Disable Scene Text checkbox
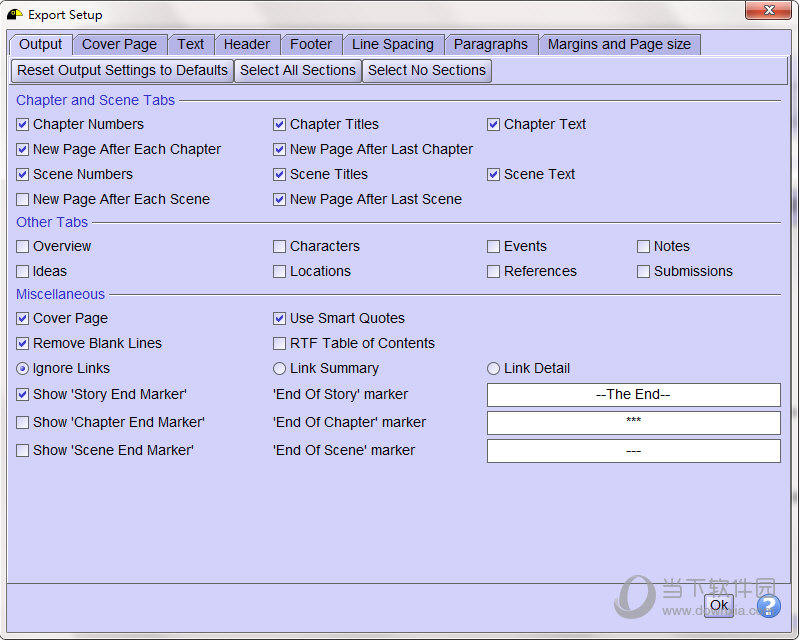The image size is (799, 640). 493,174
